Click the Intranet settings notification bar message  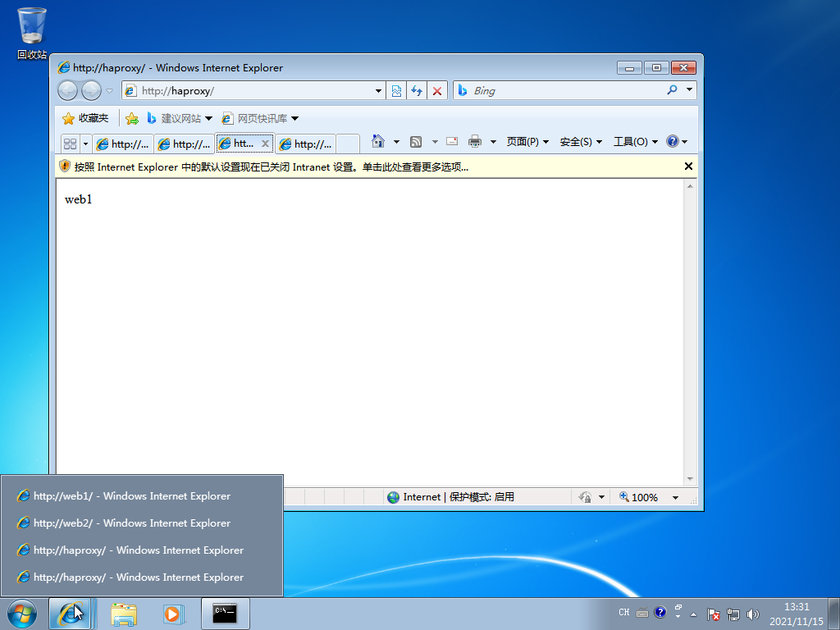click(x=271, y=167)
